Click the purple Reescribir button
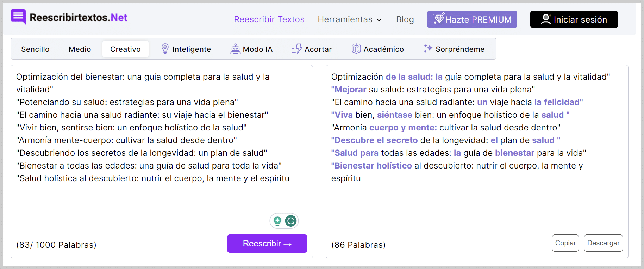Viewport: 644px width, 269px height. pos(267,244)
